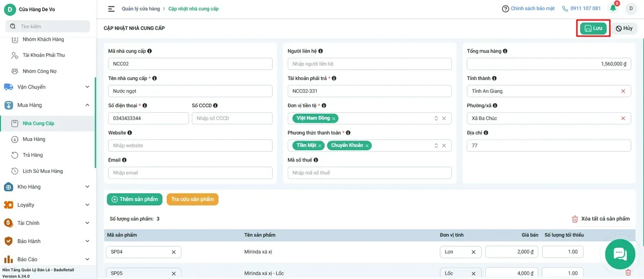This screenshot has height=279, width=644.
Task: Open the notification bell icon
Action: tap(613, 8)
